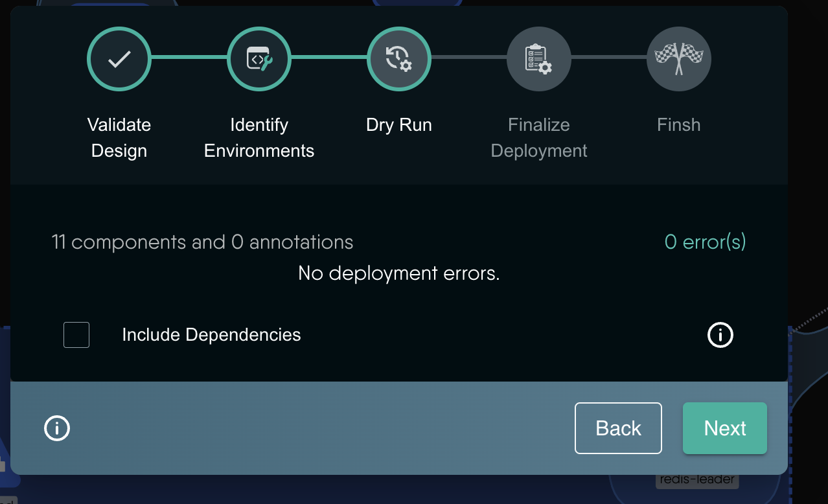Click the redis-leader node label behind the dialog
Image resolution: width=828 pixels, height=504 pixels.
[696, 479]
